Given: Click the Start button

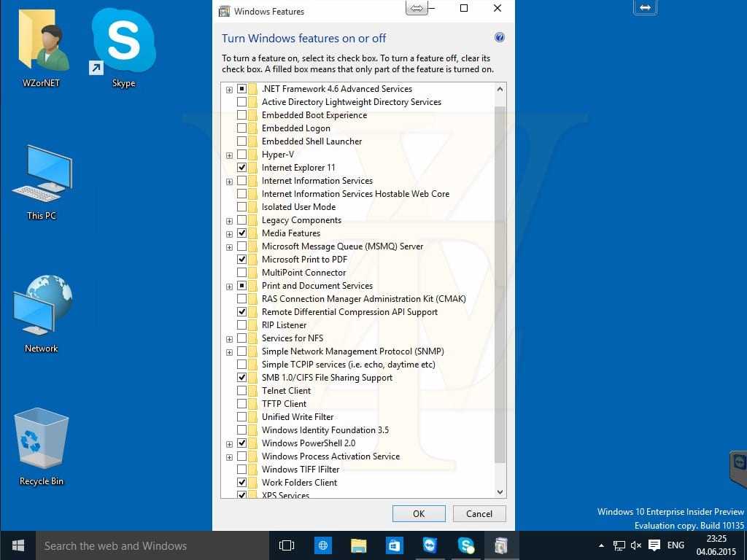Looking at the screenshot, I should click(18, 545).
